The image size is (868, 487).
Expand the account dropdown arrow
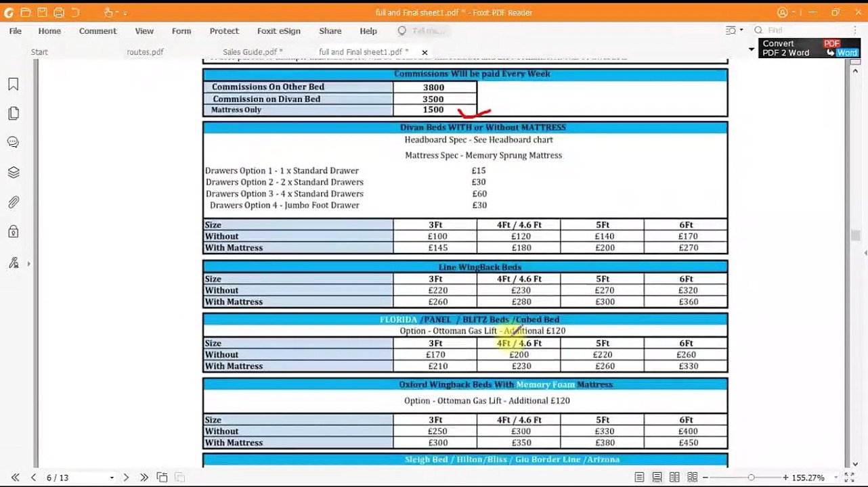point(792,13)
